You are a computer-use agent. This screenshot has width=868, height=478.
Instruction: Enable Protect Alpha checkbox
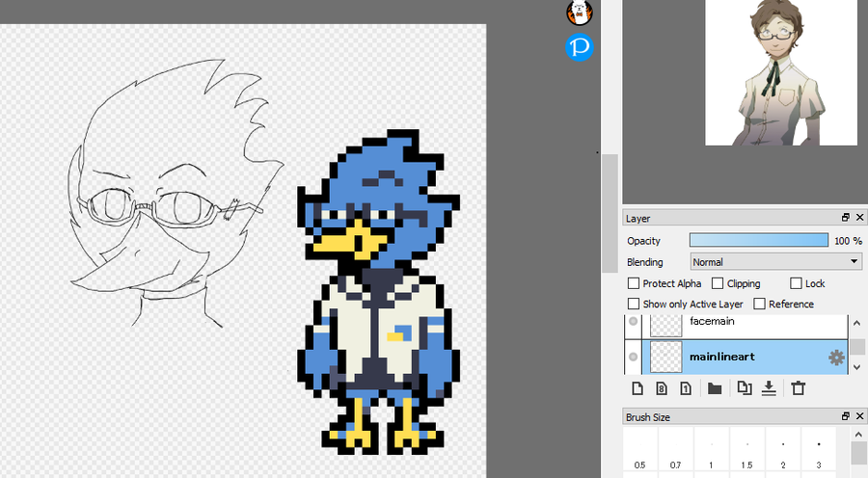tap(634, 283)
